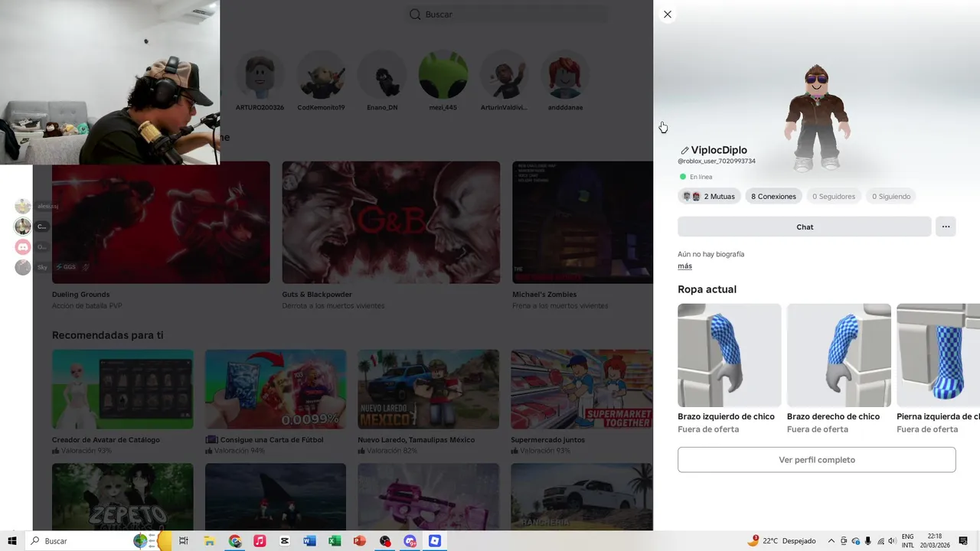Open Google Chrome from the taskbar
The width and height of the screenshot is (980, 551).
(x=234, y=541)
